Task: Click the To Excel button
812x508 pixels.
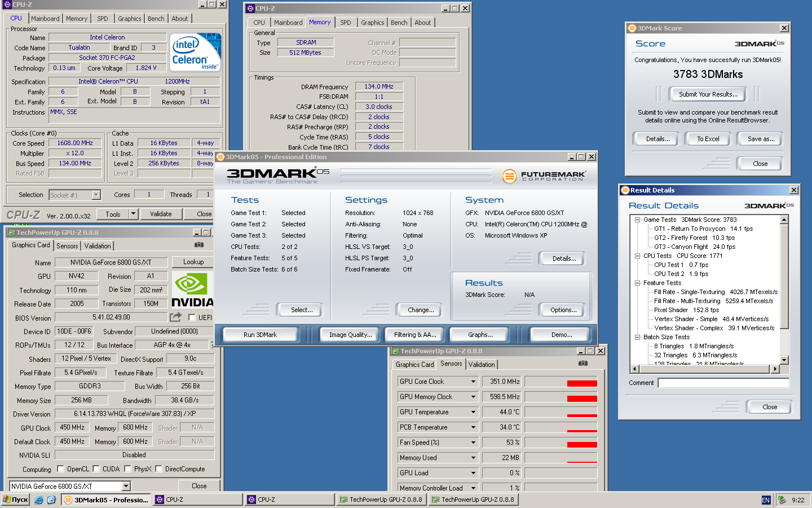Action: click(x=708, y=139)
